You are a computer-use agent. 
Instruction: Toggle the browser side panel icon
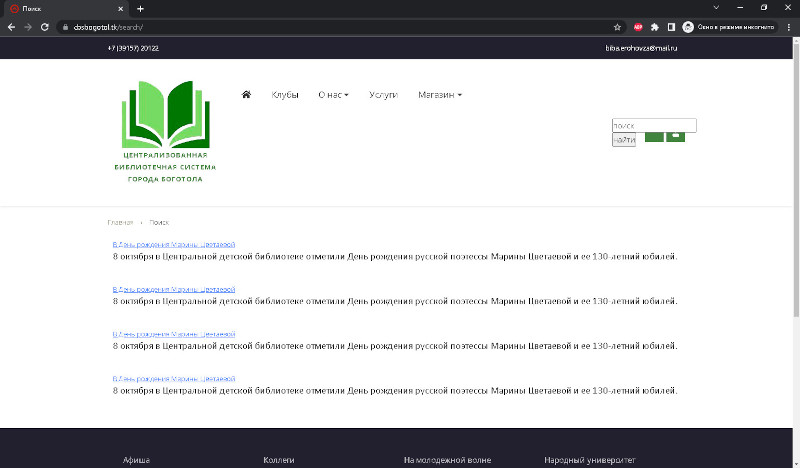(x=671, y=27)
